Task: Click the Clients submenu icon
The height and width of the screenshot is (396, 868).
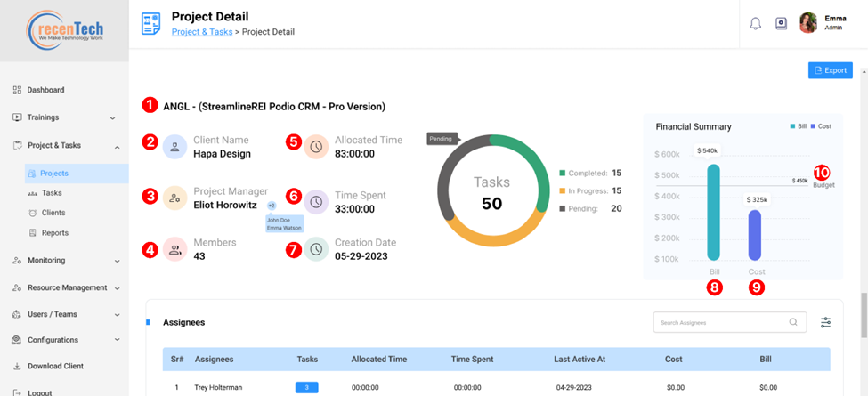Action: click(32, 213)
